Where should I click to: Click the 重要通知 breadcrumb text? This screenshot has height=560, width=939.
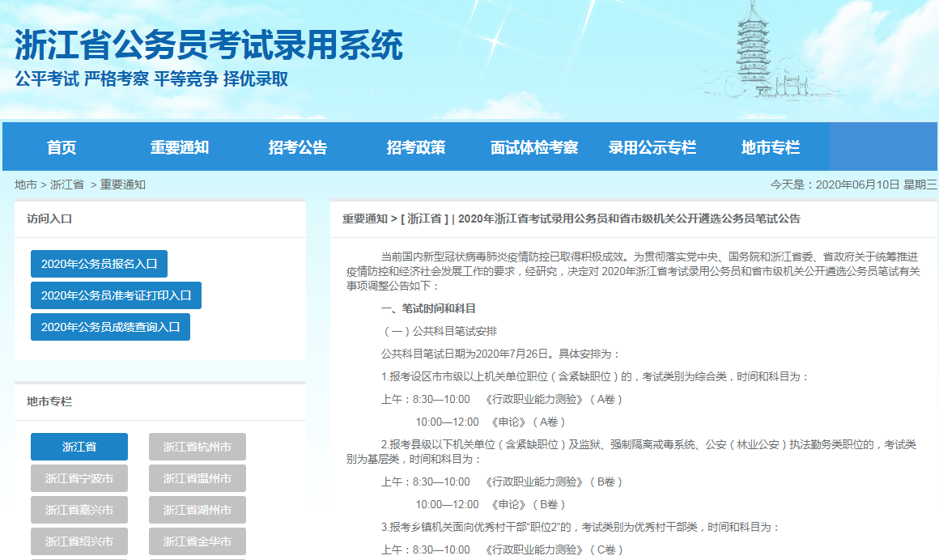123,185
